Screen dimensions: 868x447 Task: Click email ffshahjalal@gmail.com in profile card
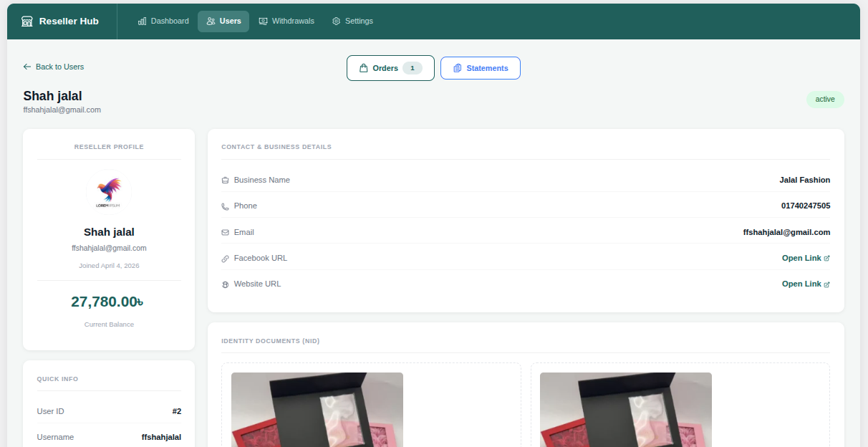[x=109, y=249]
